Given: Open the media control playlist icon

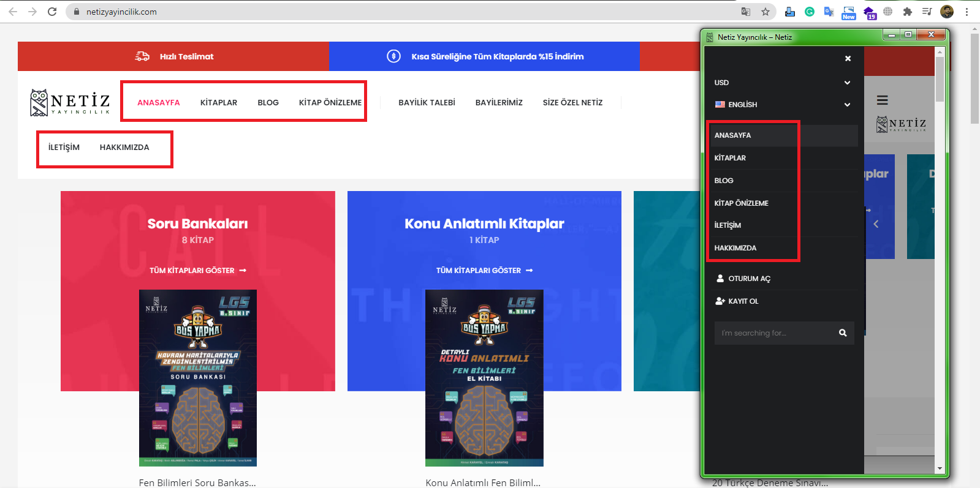Looking at the screenshot, I should tap(927, 12).
